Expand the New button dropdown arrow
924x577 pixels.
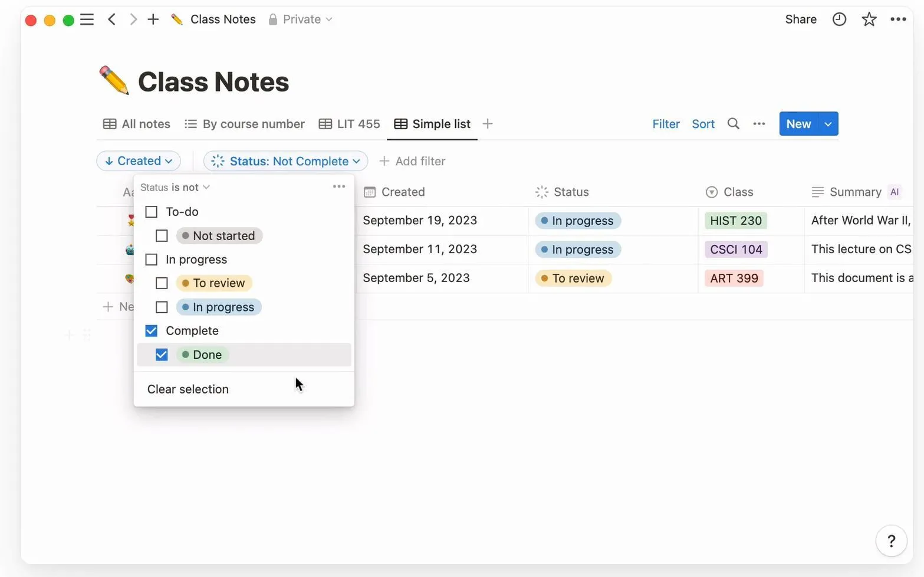828,124
